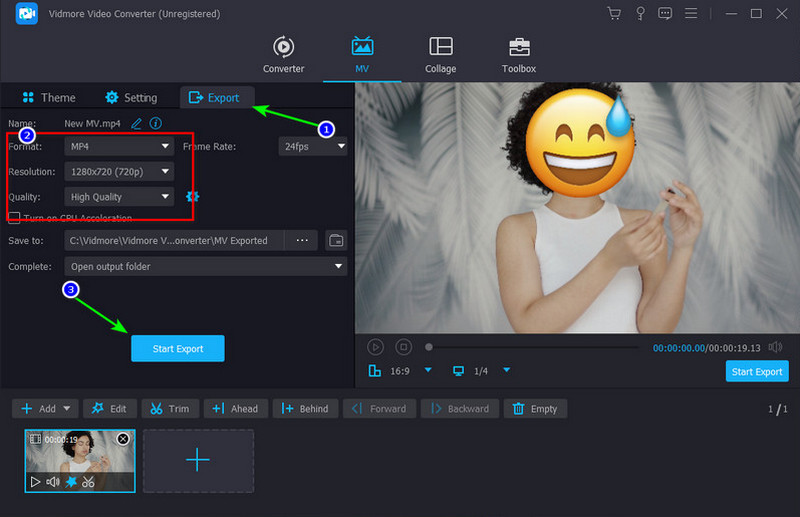Click the large Start Export button
This screenshot has width=800, height=517.
[177, 348]
